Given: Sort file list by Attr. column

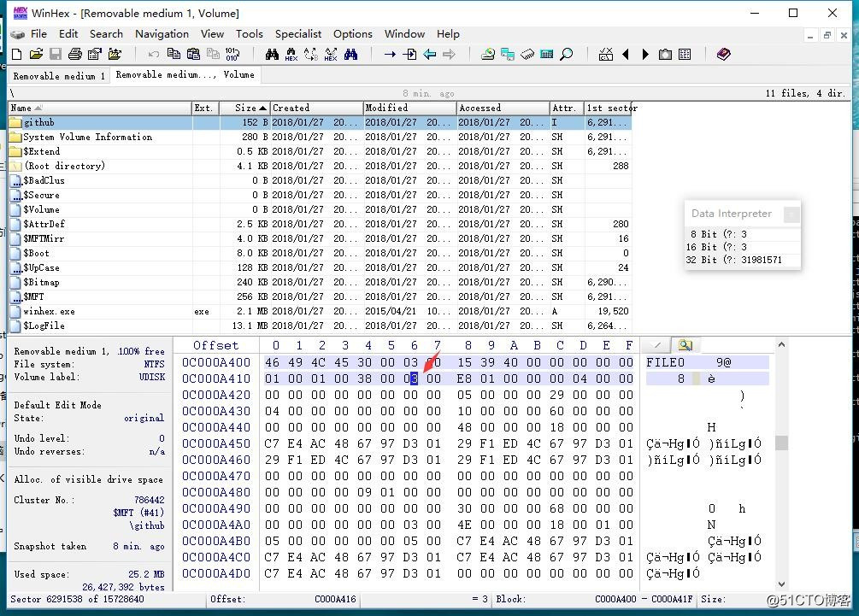Looking at the screenshot, I should coord(567,108).
